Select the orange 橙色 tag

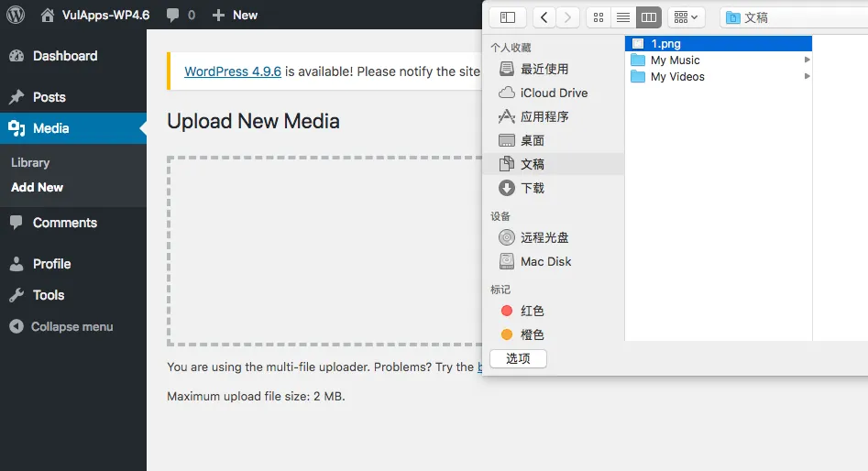(x=532, y=335)
